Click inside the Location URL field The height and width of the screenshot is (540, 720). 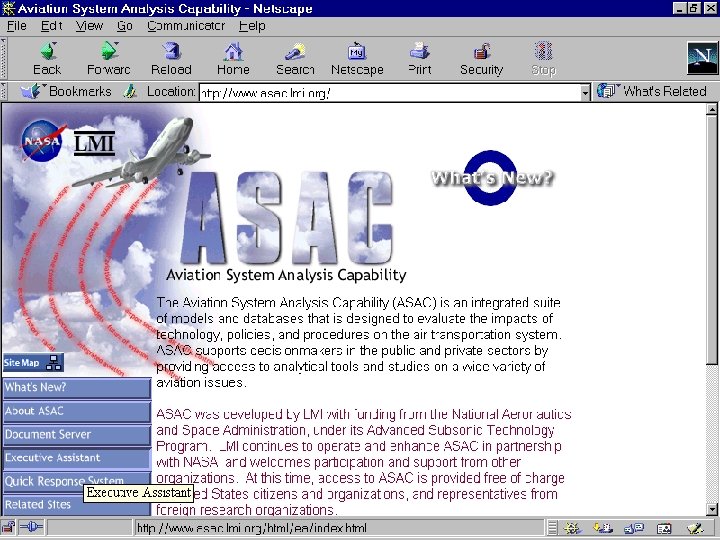pyautogui.click(x=389, y=93)
